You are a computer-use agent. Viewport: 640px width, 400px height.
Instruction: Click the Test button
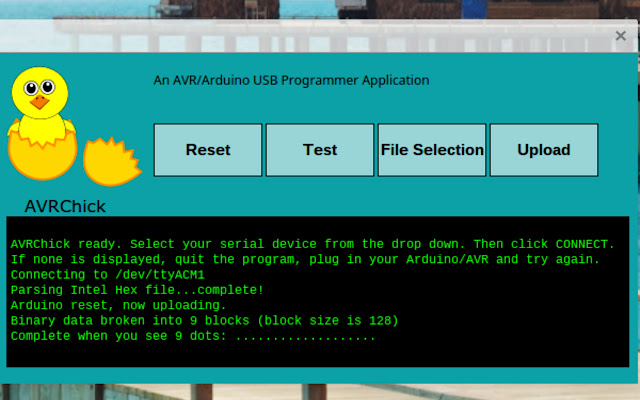(x=320, y=150)
